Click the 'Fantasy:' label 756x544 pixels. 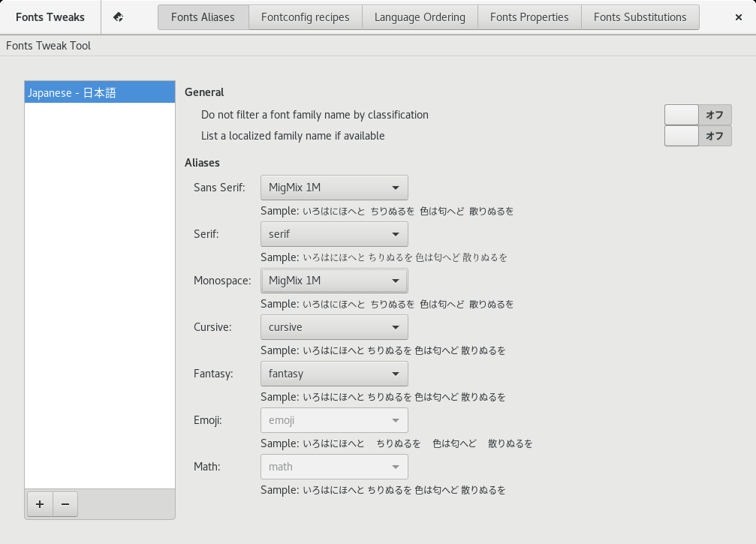pos(214,374)
